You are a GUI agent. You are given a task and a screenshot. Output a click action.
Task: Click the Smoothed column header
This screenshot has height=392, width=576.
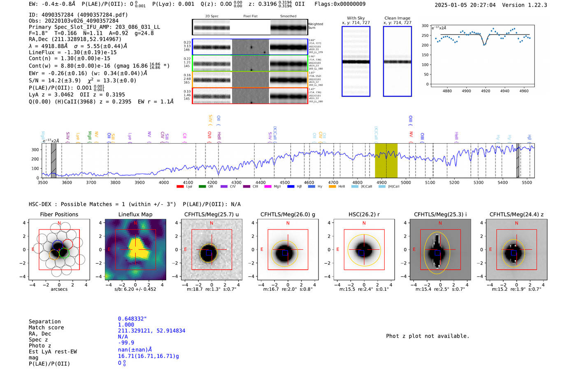tap(288, 16)
